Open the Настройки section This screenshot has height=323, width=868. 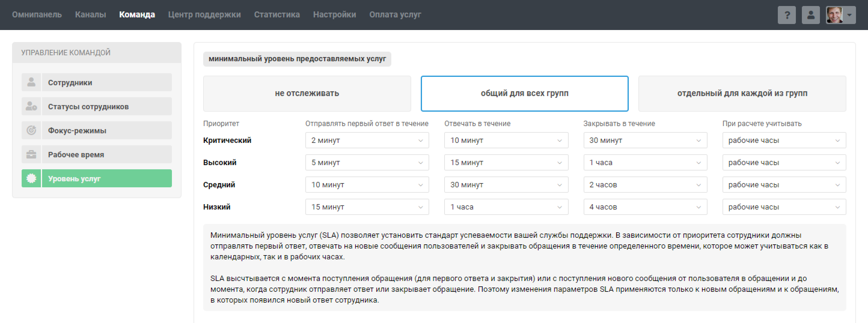334,14
